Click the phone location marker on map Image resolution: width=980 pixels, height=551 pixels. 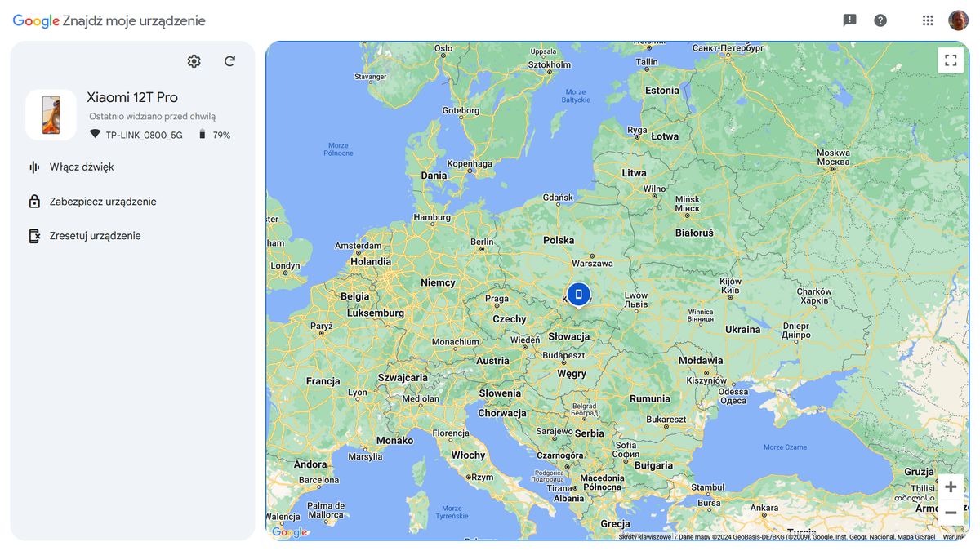578,295
